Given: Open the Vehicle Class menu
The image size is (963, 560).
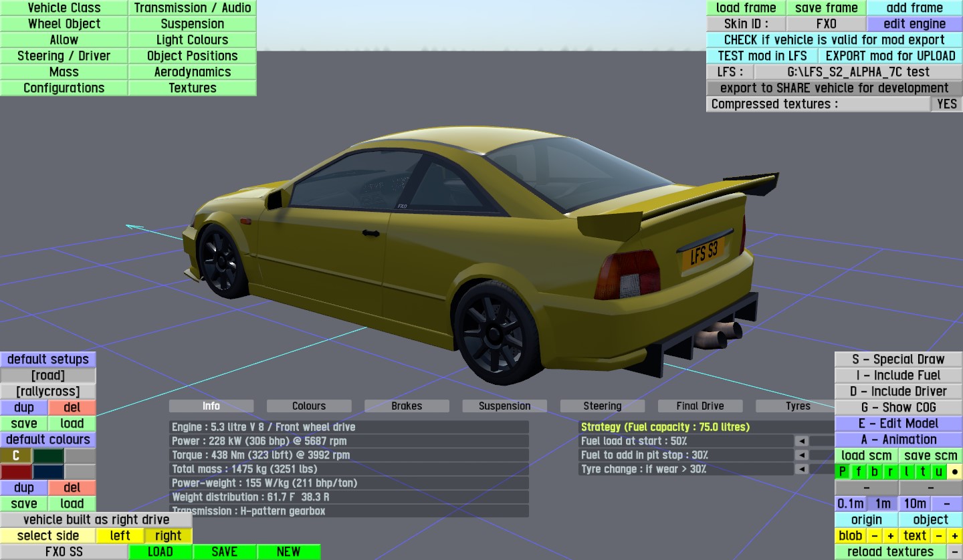Looking at the screenshot, I should (64, 8).
